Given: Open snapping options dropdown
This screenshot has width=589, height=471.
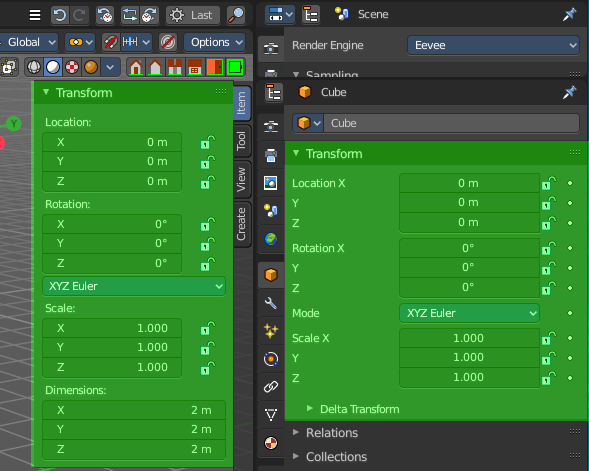Looking at the screenshot, I should point(136,42).
